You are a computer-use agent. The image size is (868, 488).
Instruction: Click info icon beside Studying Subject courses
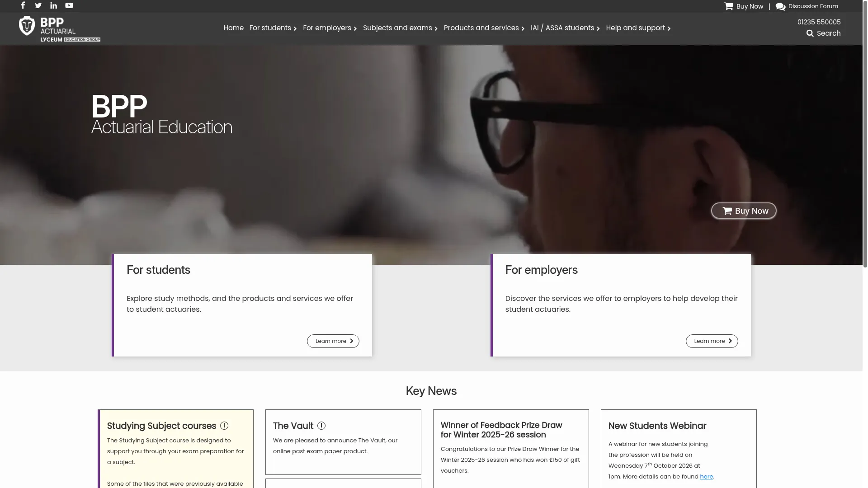tap(224, 426)
